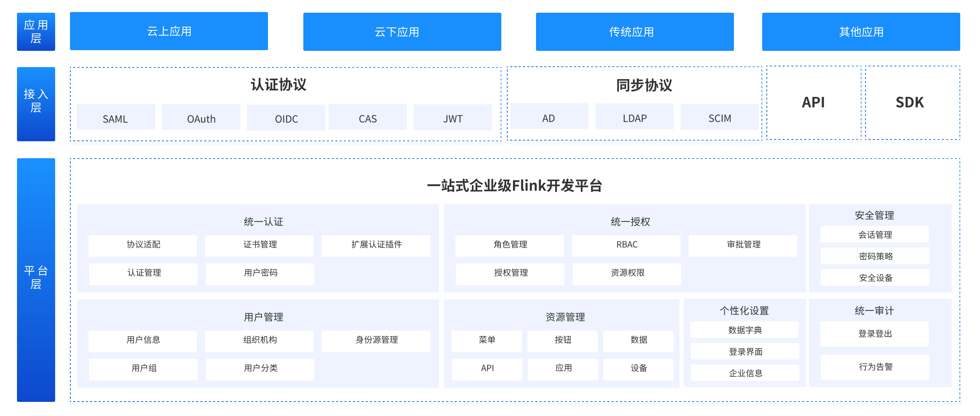Screen dimensions: 980x416
Task: Click the 同步协议 heading
Action: (644, 85)
